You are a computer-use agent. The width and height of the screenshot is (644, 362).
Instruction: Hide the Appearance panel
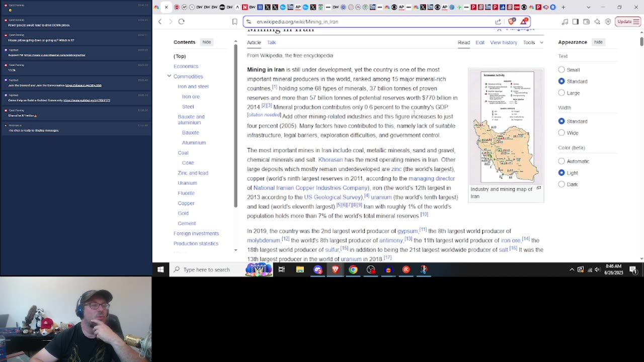tap(598, 42)
